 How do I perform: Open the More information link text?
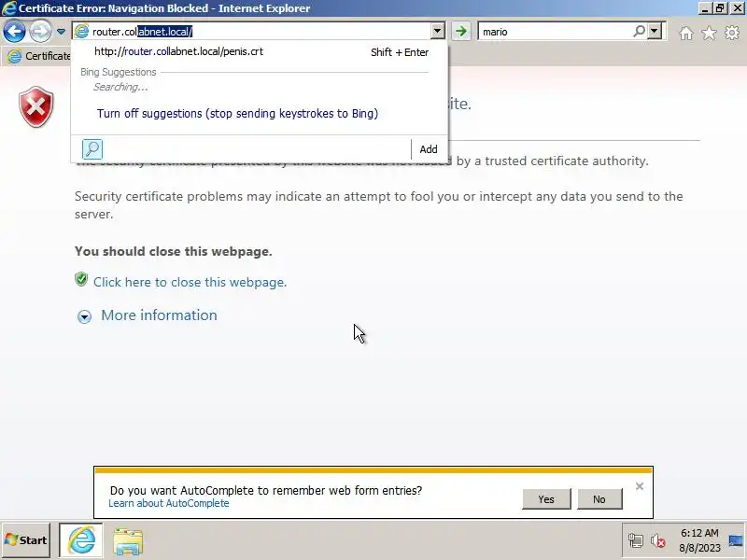(159, 315)
